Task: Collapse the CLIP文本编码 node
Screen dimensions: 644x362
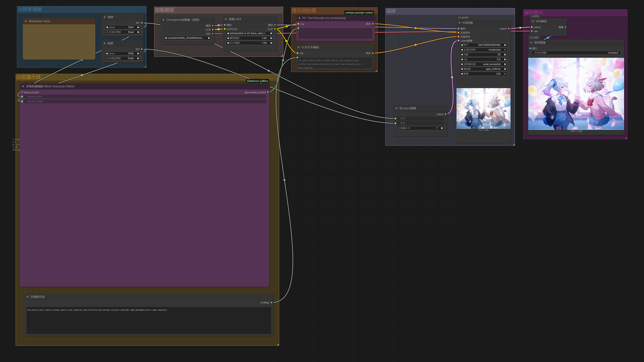Action: point(298,47)
